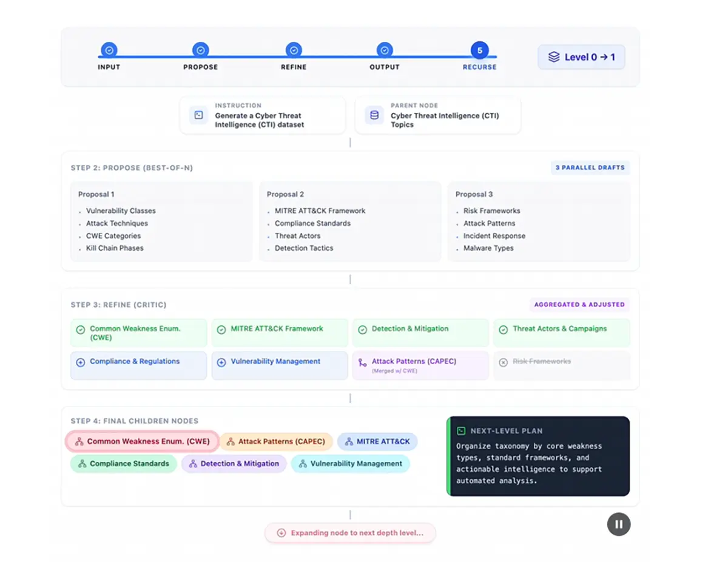Screen dimensions: 728x562
Task: Select the INPUT step in the stepper
Action: tap(109, 50)
